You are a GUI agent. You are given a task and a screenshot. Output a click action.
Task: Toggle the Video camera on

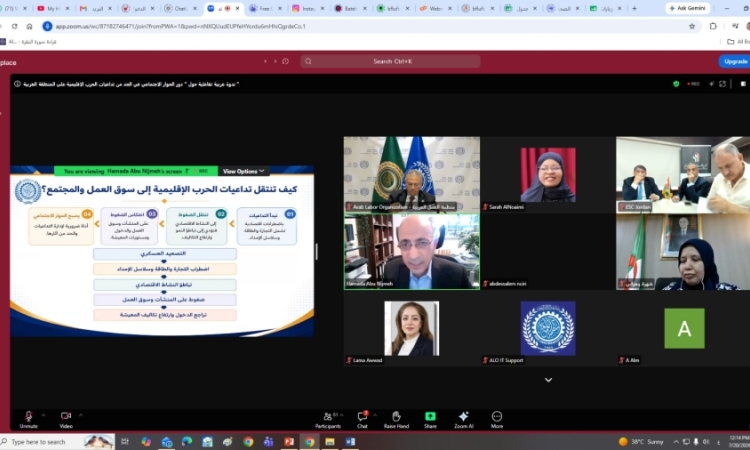pos(66,420)
